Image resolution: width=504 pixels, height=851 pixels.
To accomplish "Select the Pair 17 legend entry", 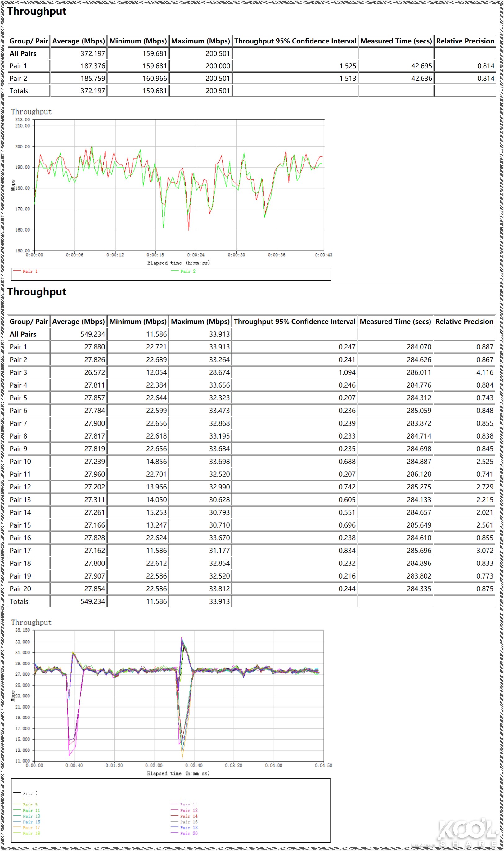I will 26,828.
